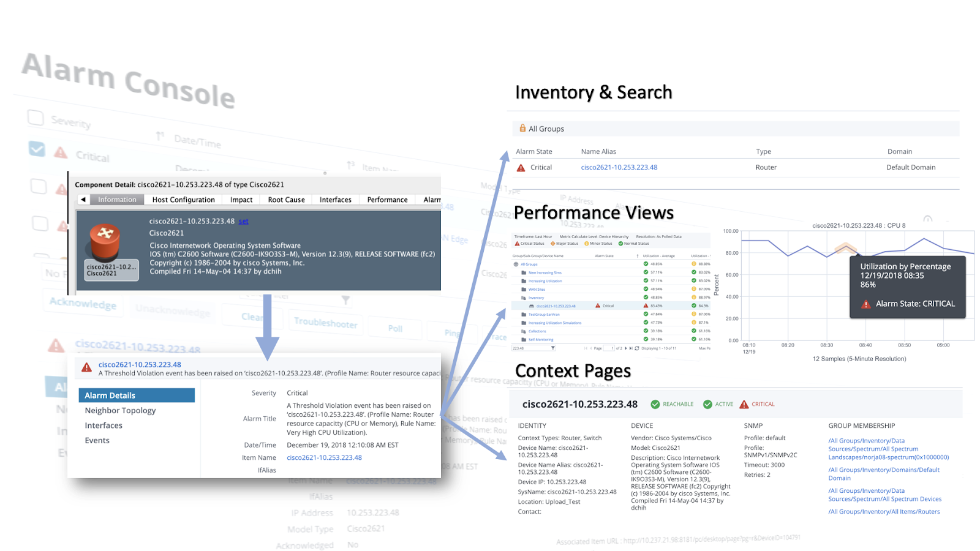
Task: Click the Major Status legend icon
Action: coord(553,244)
